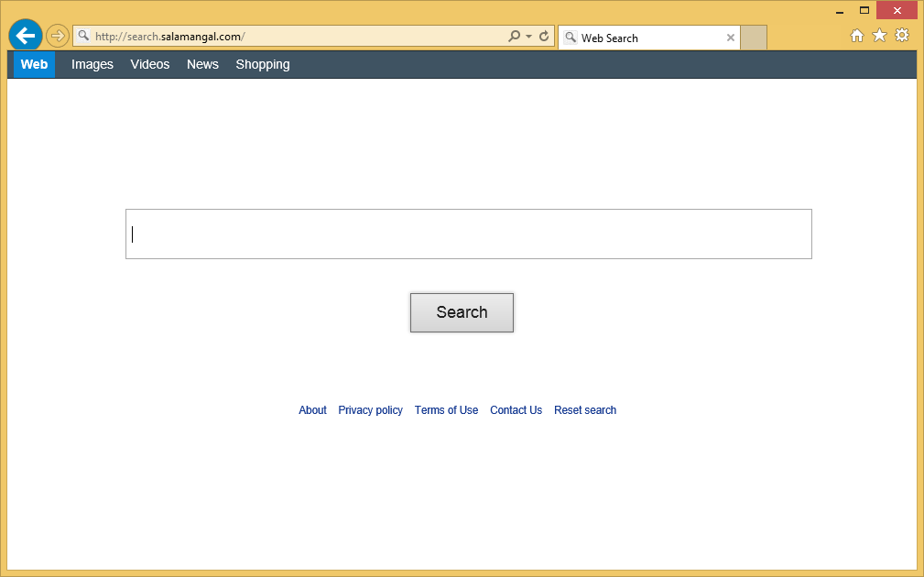Switch to Shopping search category
Viewport: 924px width, 577px height.
263,64
